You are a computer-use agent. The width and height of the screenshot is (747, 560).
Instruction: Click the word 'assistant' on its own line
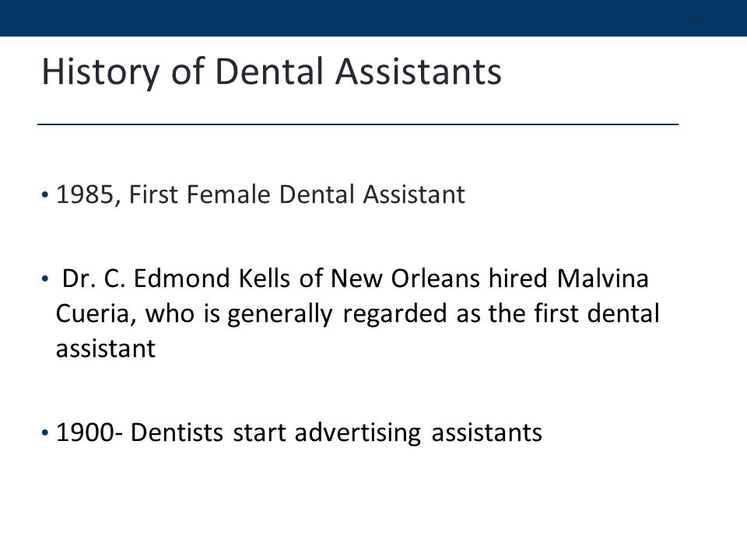[x=105, y=348]
